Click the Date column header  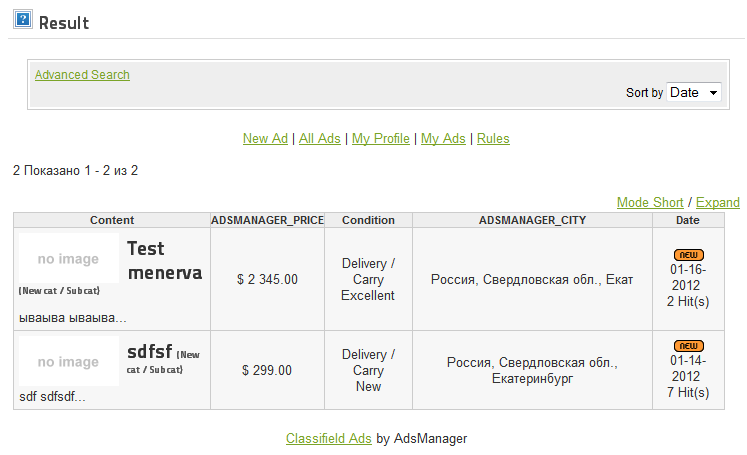[x=688, y=220]
